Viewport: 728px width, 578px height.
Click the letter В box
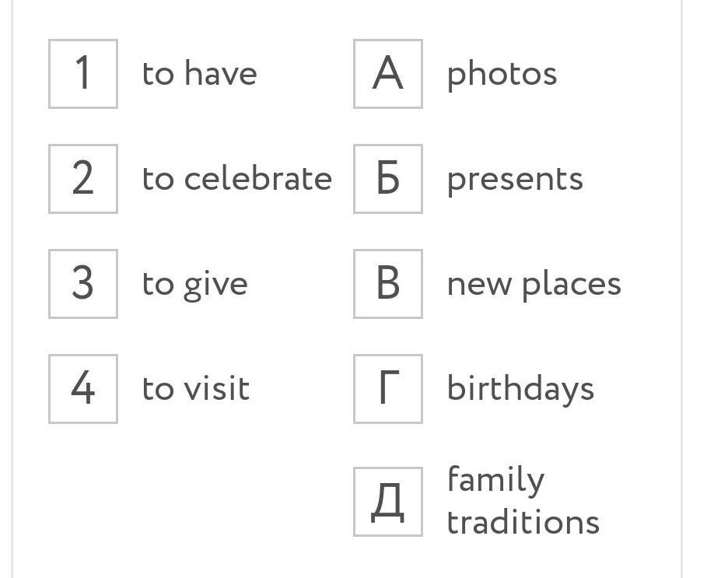(x=387, y=284)
